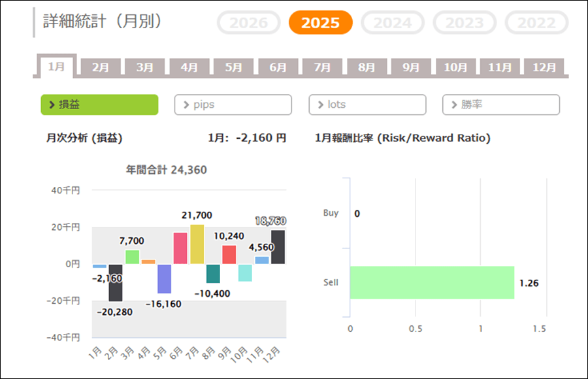The width and height of the screenshot is (588, 379).
Task: Click the highlighted 2025 year button
Action: click(x=321, y=23)
